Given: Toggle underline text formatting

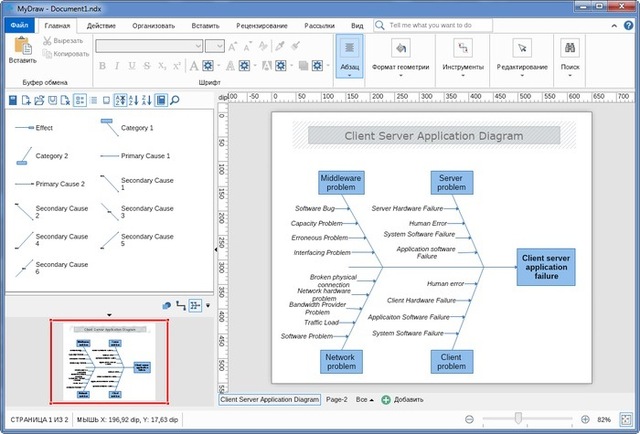Looking at the screenshot, I should 132,66.
